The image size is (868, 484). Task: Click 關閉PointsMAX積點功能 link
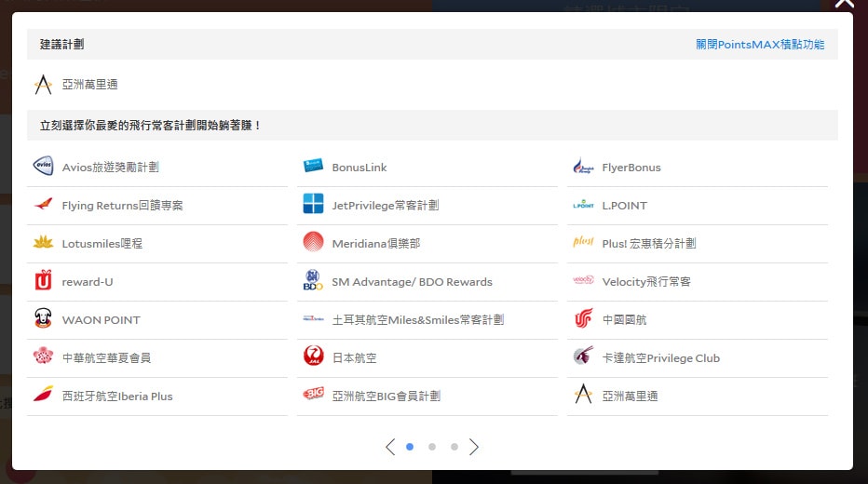pyautogui.click(x=760, y=45)
